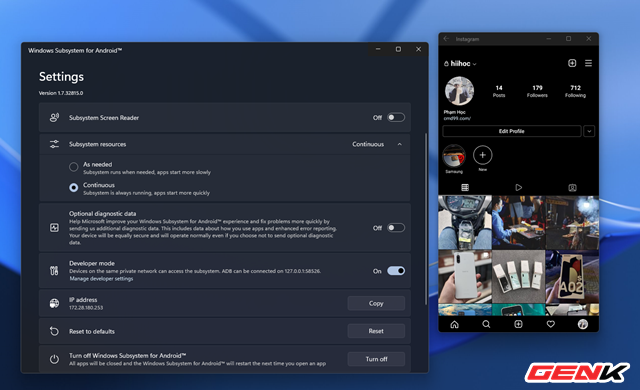Switch to the reels video tab
Image resolution: width=640 pixels, height=390 pixels.
tap(518, 188)
